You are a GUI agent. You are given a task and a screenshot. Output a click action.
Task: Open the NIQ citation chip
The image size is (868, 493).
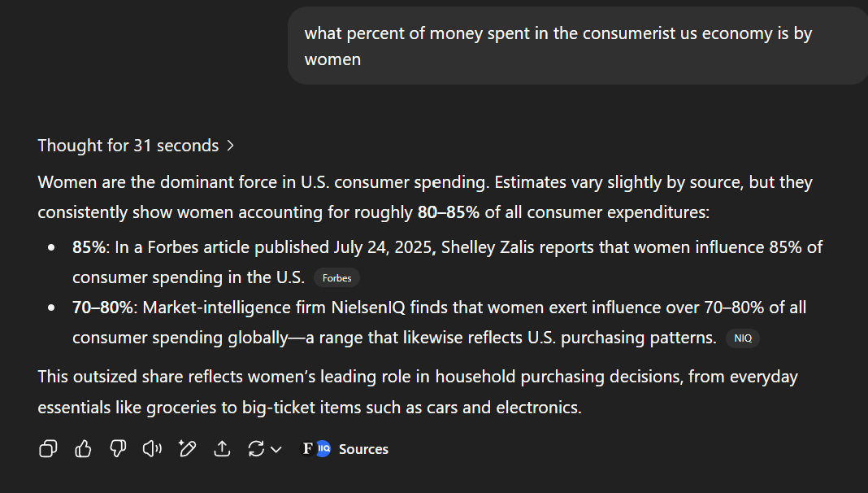pyautogui.click(x=742, y=338)
